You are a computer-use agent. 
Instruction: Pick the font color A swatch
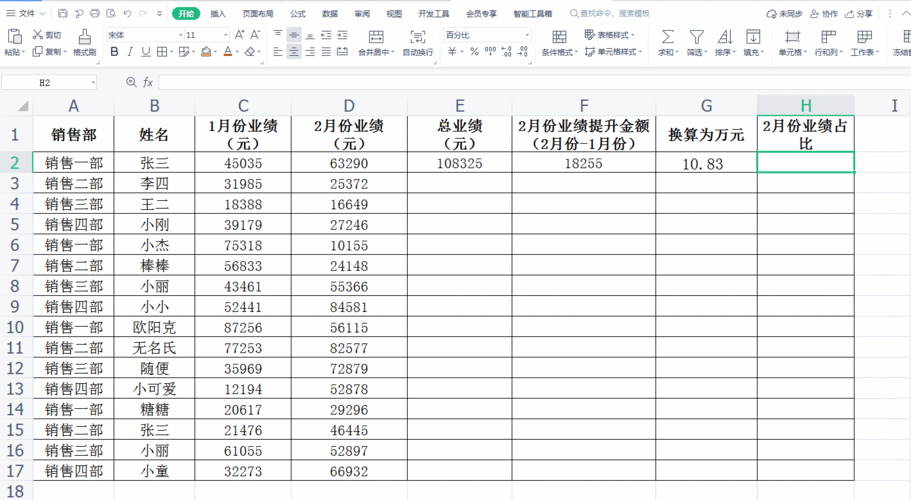coord(228,52)
